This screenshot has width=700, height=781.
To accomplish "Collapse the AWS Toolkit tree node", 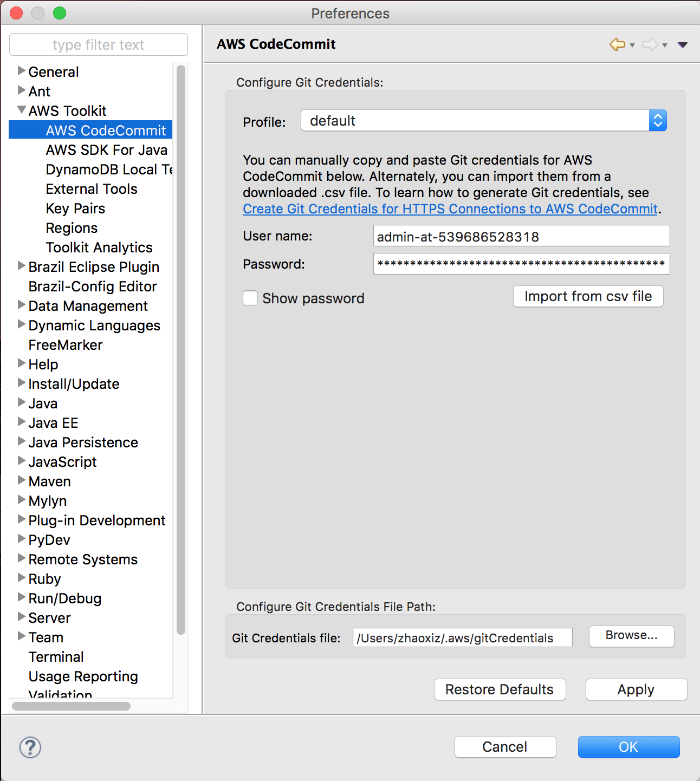I will click(x=21, y=109).
